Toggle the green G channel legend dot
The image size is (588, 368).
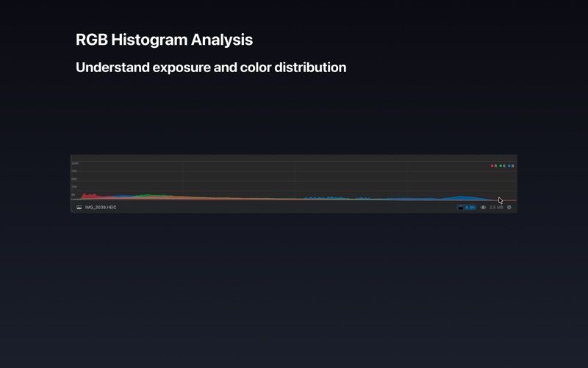501,166
